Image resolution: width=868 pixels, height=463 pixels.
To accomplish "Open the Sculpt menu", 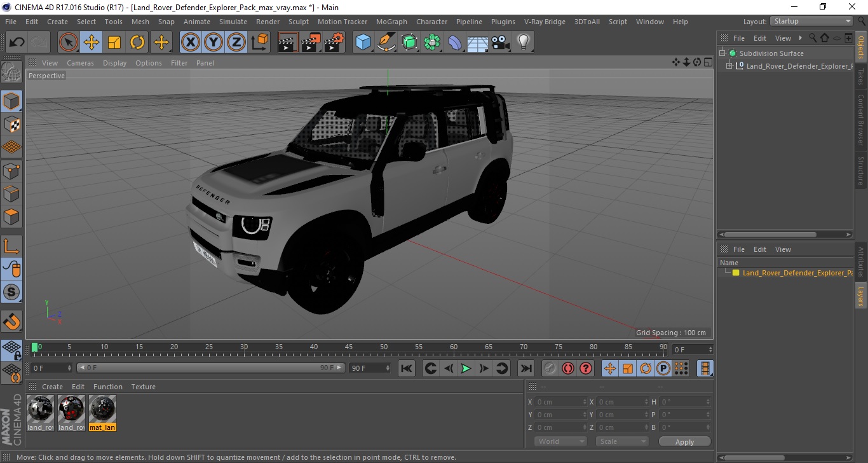I will click(299, 22).
